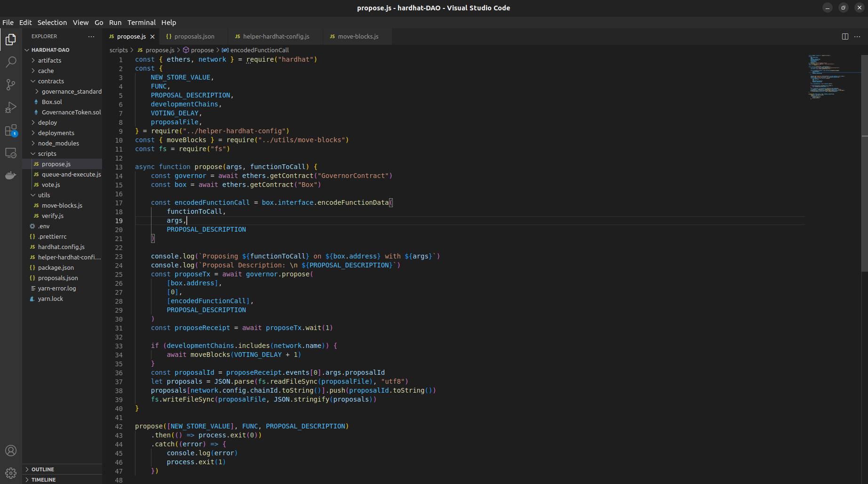Open the Edit menu
The height and width of the screenshot is (484, 868).
(25, 22)
